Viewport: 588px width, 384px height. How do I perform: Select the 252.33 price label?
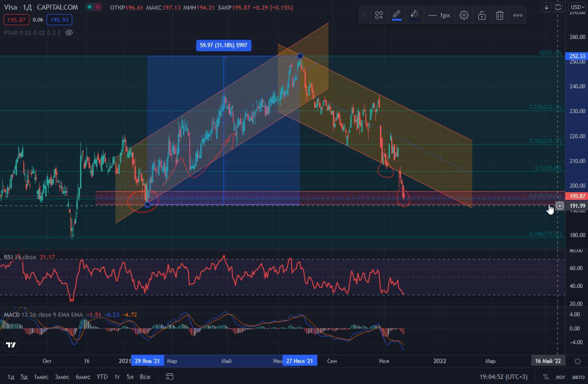577,56
